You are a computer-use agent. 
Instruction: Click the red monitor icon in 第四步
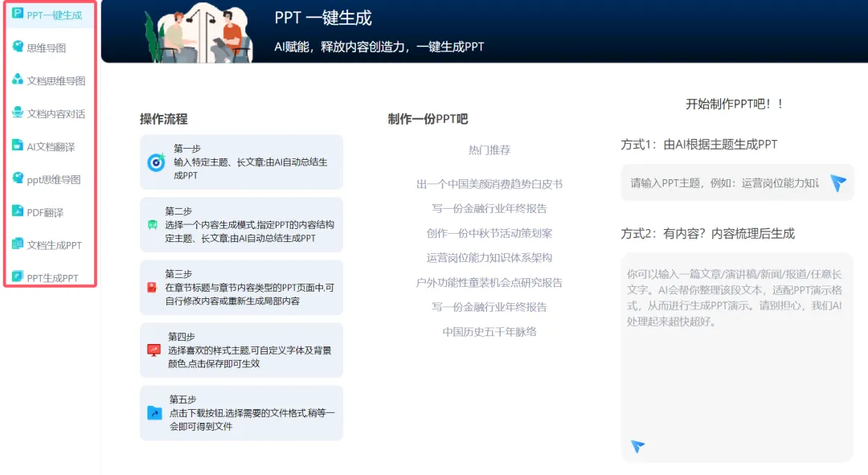tap(154, 350)
